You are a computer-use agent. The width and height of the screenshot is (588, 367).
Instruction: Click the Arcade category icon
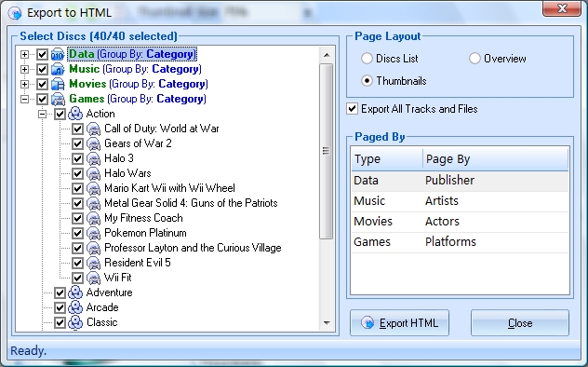point(75,307)
